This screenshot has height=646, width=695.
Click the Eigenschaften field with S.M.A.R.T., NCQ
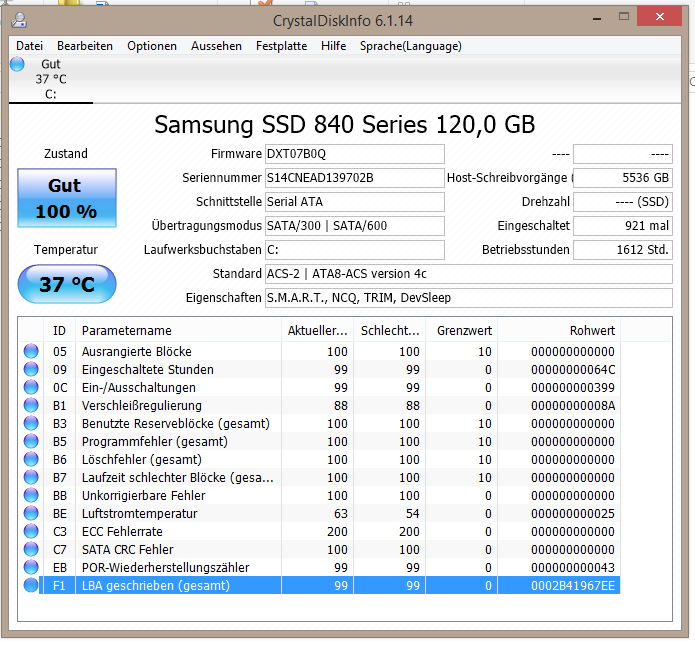pos(469,298)
